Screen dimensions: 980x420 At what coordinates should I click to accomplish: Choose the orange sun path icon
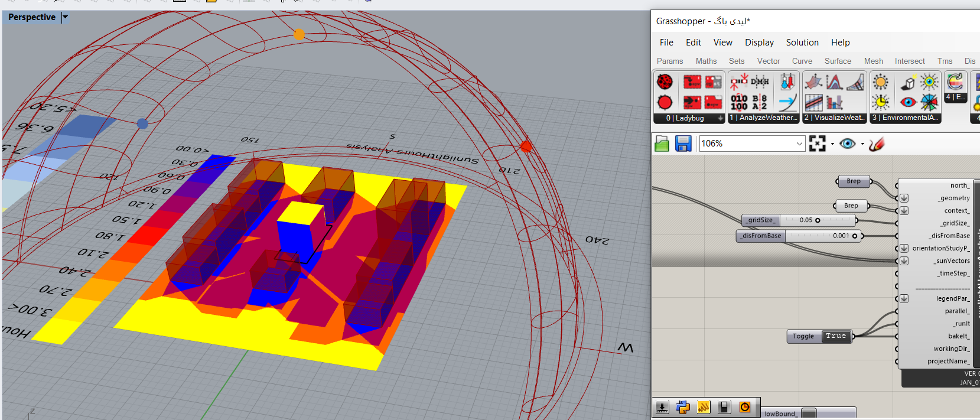click(x=880, y=82)
